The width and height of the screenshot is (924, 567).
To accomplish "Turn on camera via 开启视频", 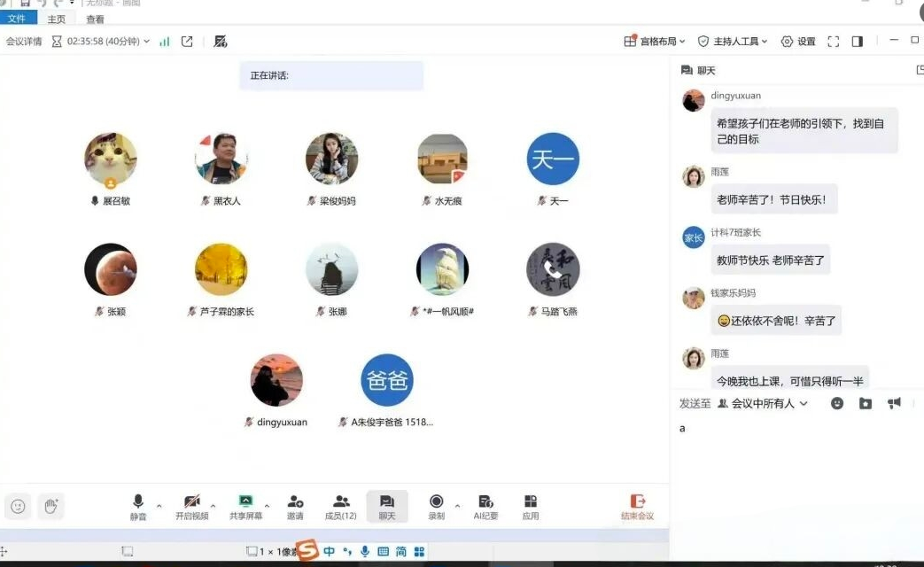I will pyautogui.click(x=191, y=506).
